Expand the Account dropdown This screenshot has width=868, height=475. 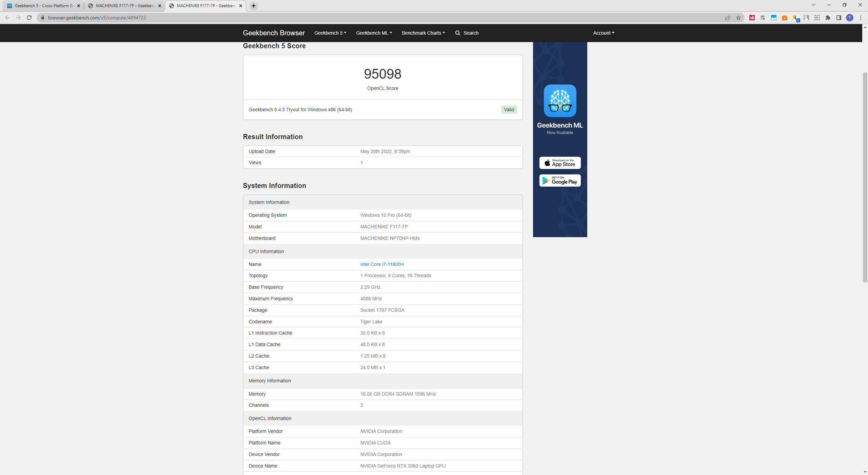604,33
